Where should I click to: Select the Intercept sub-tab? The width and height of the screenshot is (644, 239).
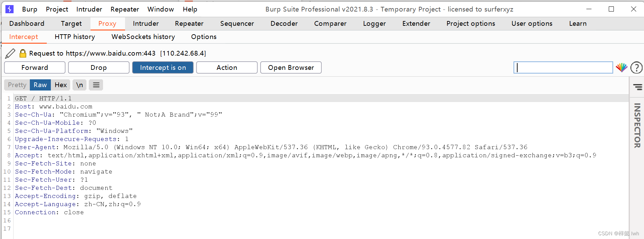point(24,37)
